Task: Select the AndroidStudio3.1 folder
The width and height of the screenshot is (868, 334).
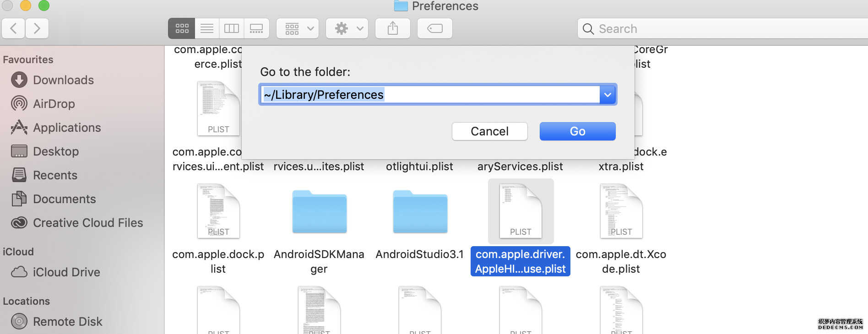Action: point(420,213)
